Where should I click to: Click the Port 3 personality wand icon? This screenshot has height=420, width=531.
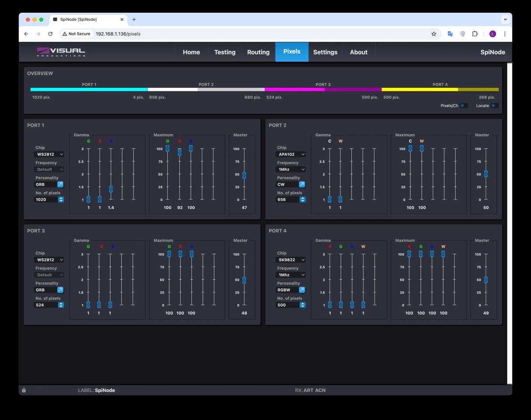coord(60,290)
